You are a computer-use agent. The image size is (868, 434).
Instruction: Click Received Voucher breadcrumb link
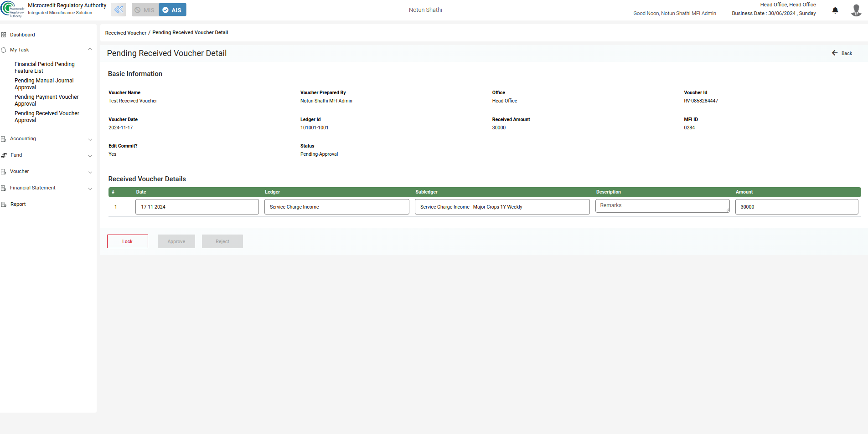[x=126, y=33]
